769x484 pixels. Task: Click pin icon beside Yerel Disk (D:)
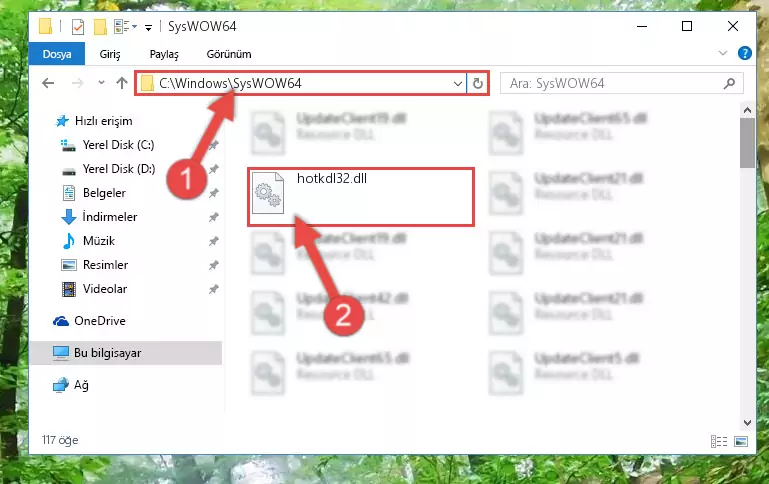click(213, 169)
